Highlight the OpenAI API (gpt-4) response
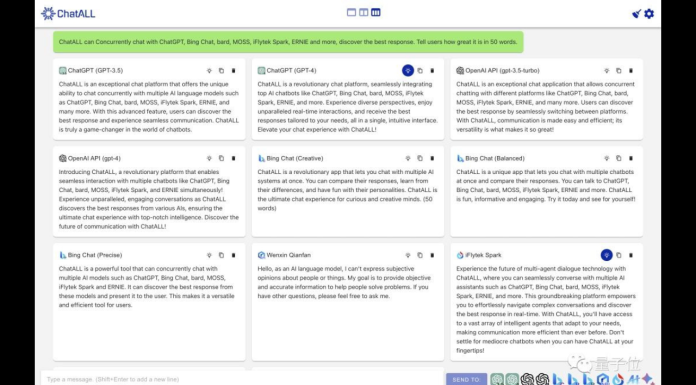The image size is (696, 385). (209, 158)
